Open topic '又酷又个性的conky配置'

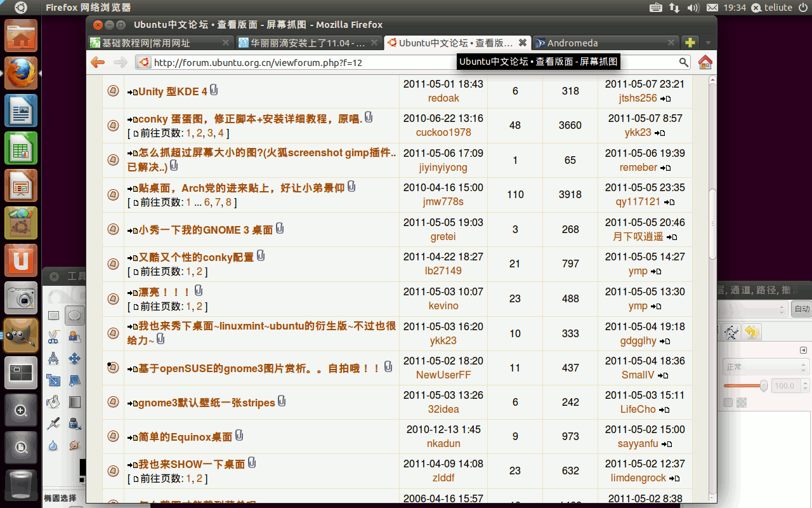click(x=196, y=258)
